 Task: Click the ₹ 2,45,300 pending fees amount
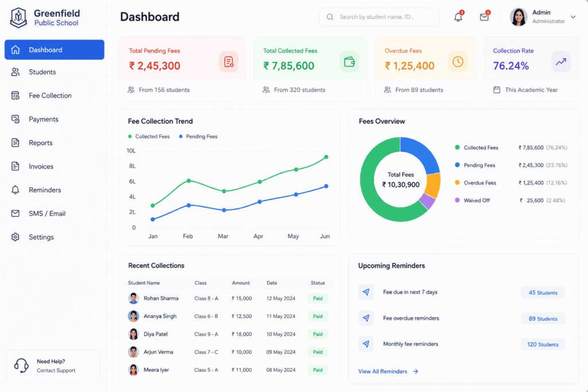pyautogui.click(x=154, y=66)
